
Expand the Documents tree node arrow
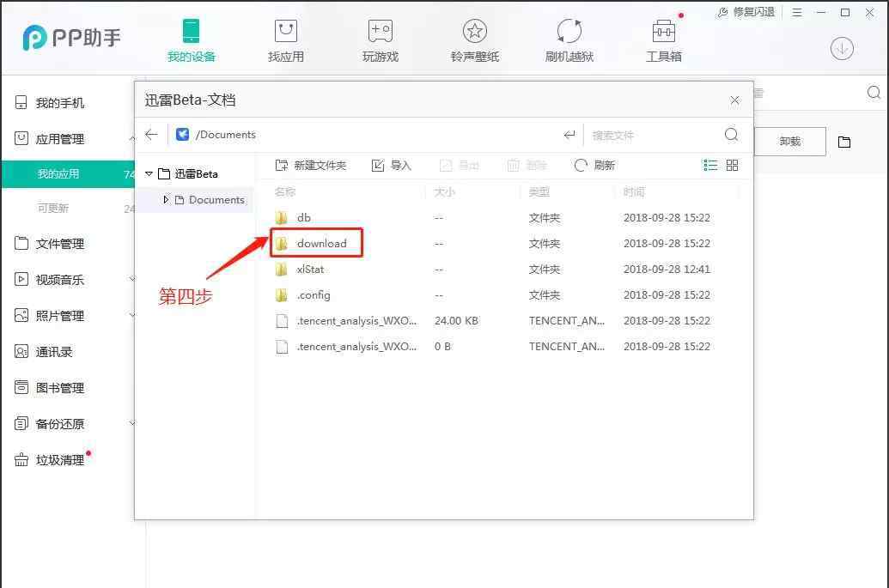pos(166,199)
